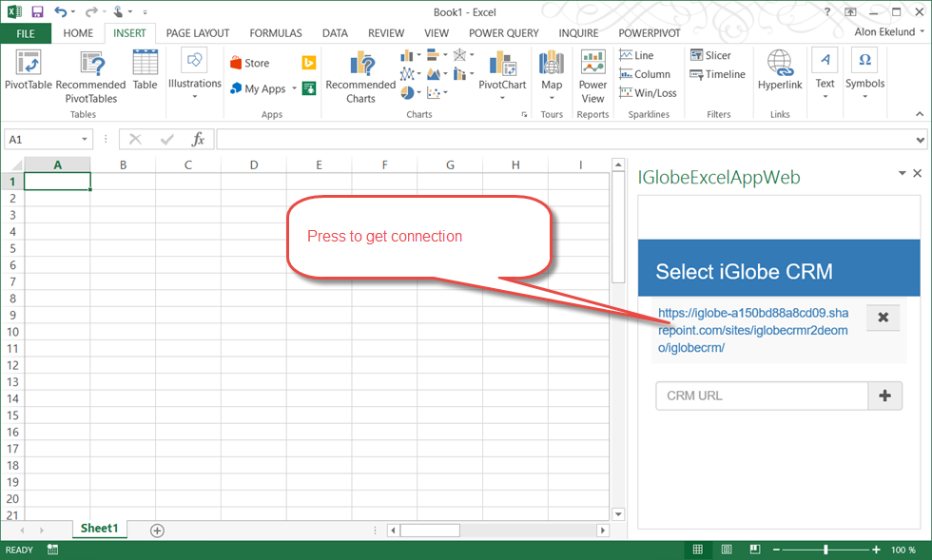Open the Text dropdown group

point(825,74)
